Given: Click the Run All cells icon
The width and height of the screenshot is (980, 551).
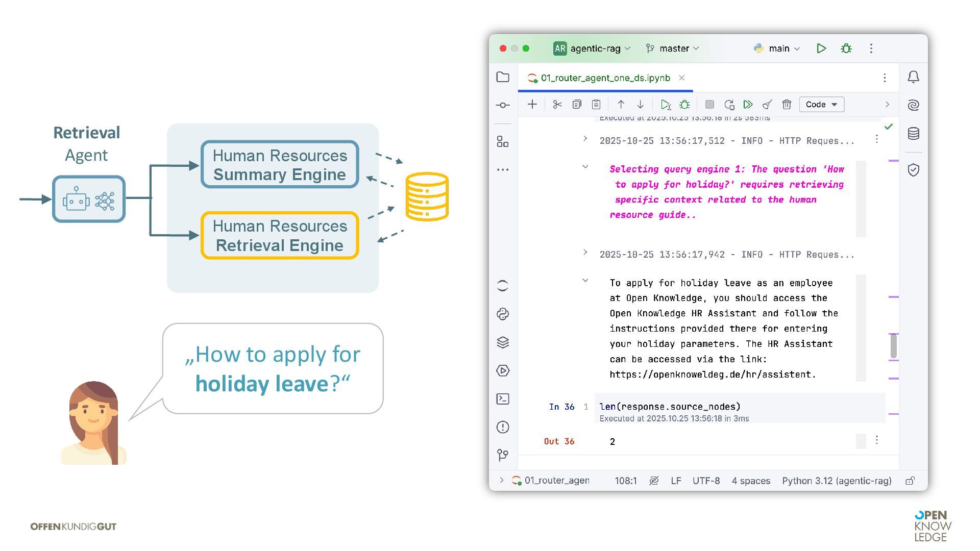Looking at the screenshot, I should tap(748, 105).
